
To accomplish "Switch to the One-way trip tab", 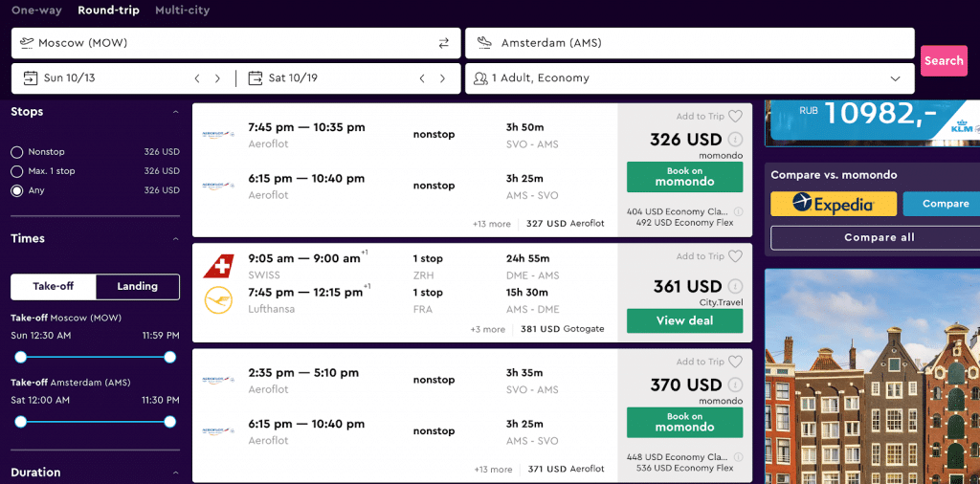I will 37,11.
